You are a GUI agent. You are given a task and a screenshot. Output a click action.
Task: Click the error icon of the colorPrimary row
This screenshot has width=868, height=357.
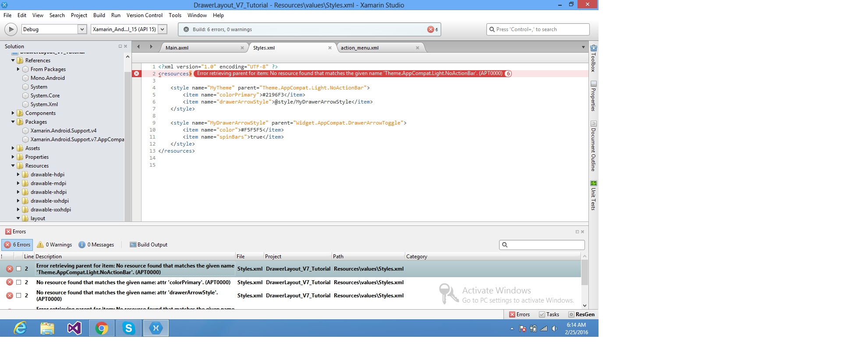point(10,282)
